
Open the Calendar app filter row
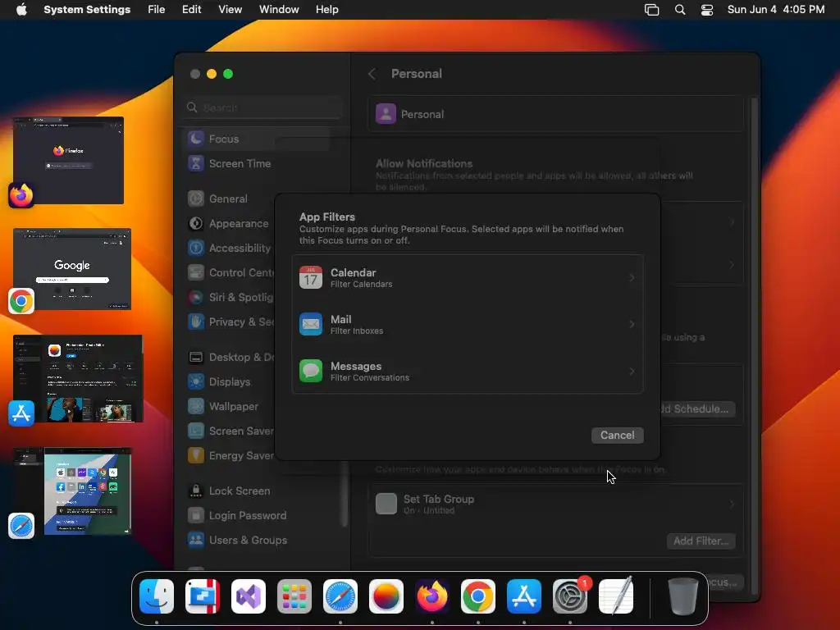click(467, 277)
